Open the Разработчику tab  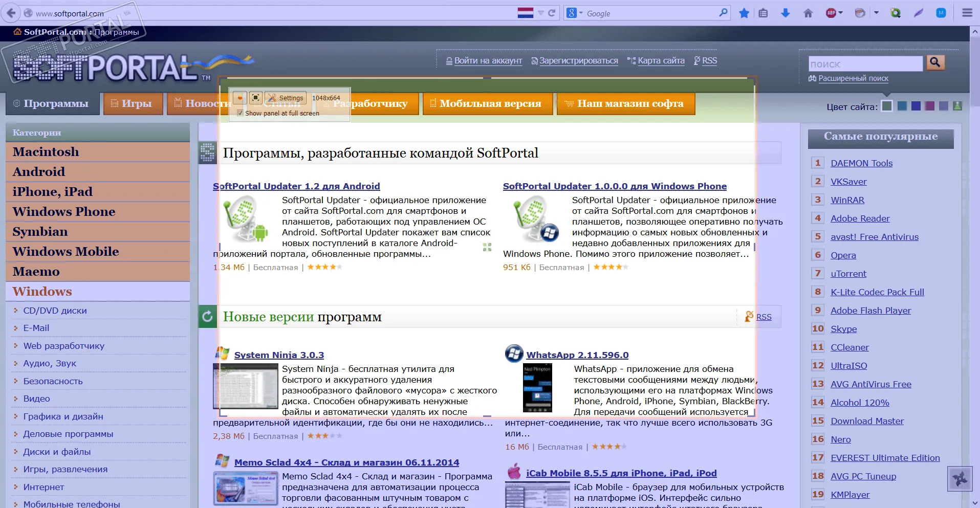[371, 104]
